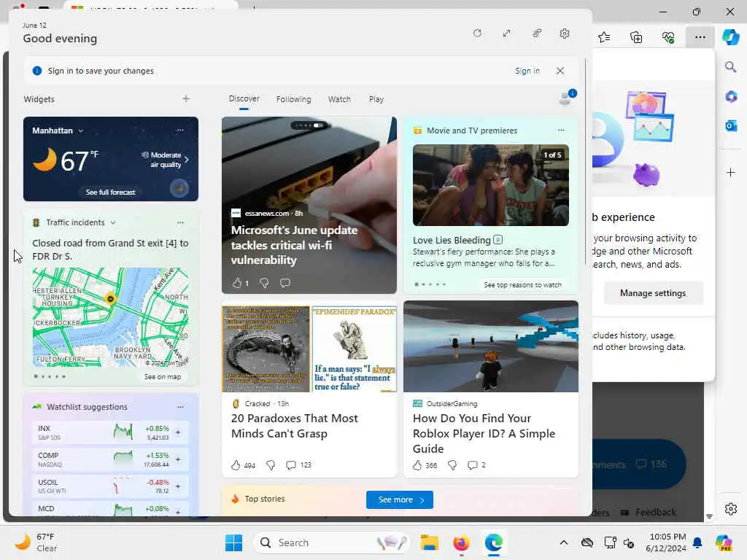
Task: Add an app to Edge sidebar
Action: click(x=731, y=172)
